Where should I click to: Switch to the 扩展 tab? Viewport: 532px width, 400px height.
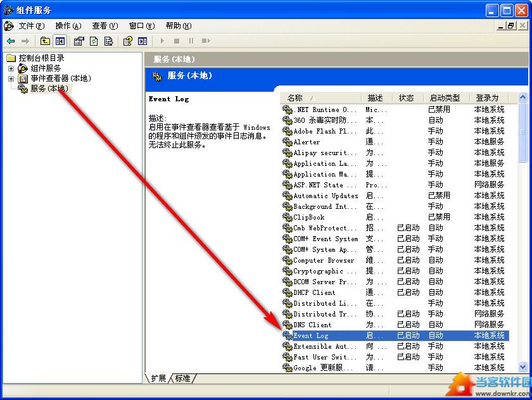(x=158, y=378)
